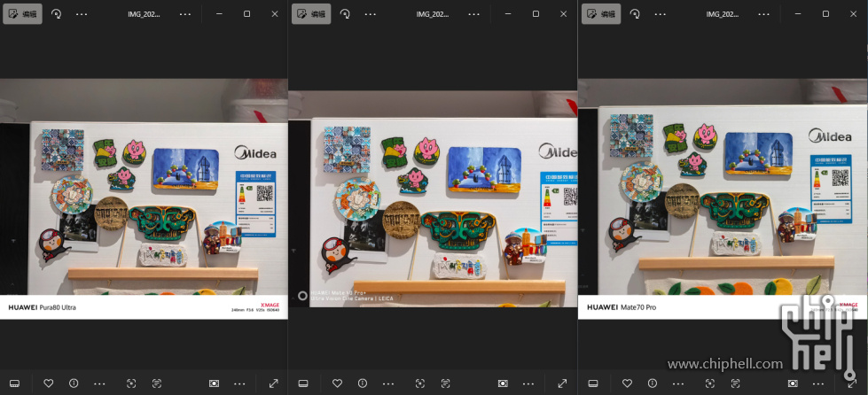Image resolution: width=868 pixels, height=395 pixels.
Task: Start visual search on the Mate 70 Pro+ photo
Action: pos(420,383)
